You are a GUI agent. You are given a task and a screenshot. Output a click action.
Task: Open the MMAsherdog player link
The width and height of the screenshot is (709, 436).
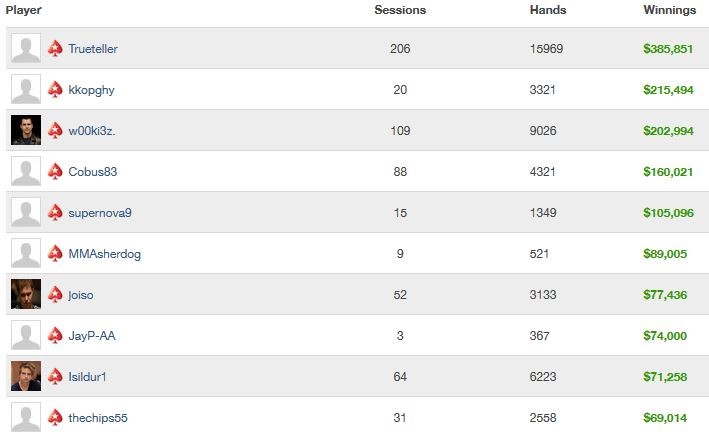[104, 254]
